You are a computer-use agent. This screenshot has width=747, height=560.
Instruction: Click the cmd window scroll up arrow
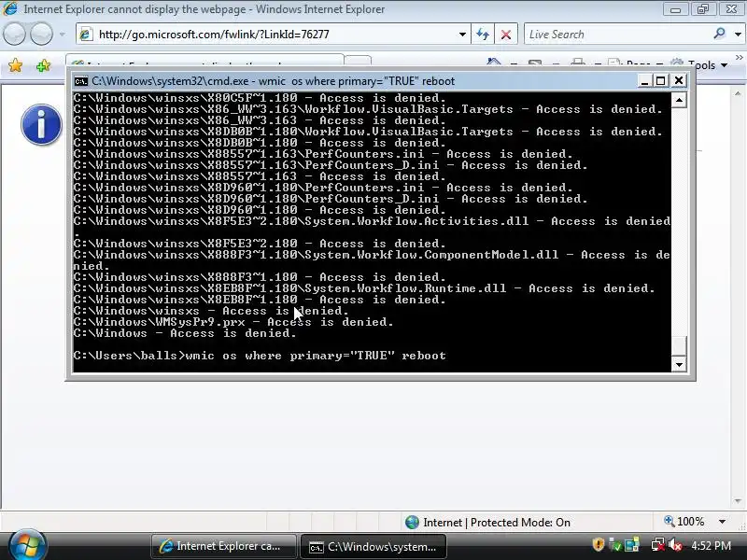(x=679, y=100)
